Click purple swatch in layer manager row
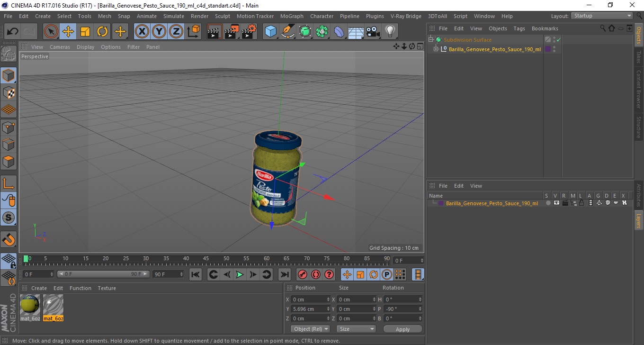644x345 pixels. point(441,203)
